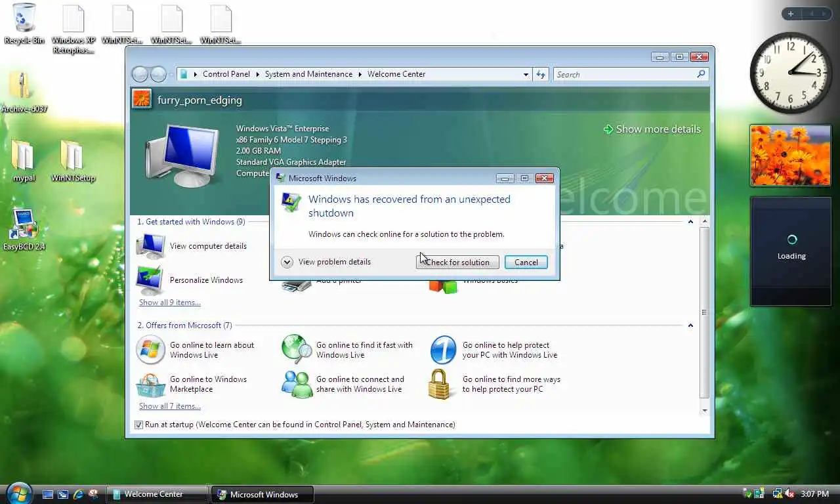Click the Personalize Windows text
The image size is (840, 504).
(x=206, y=280)
